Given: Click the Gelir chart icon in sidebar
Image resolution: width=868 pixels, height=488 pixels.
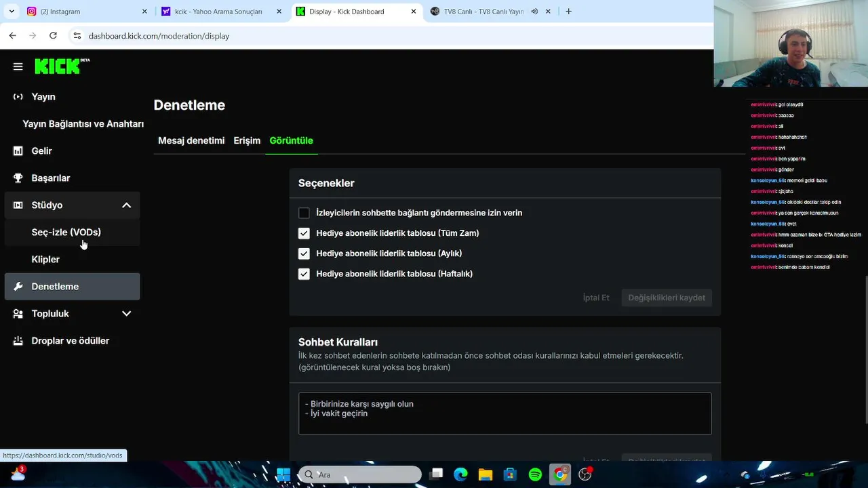Looking at the screenshot, I should pos(18,151).
